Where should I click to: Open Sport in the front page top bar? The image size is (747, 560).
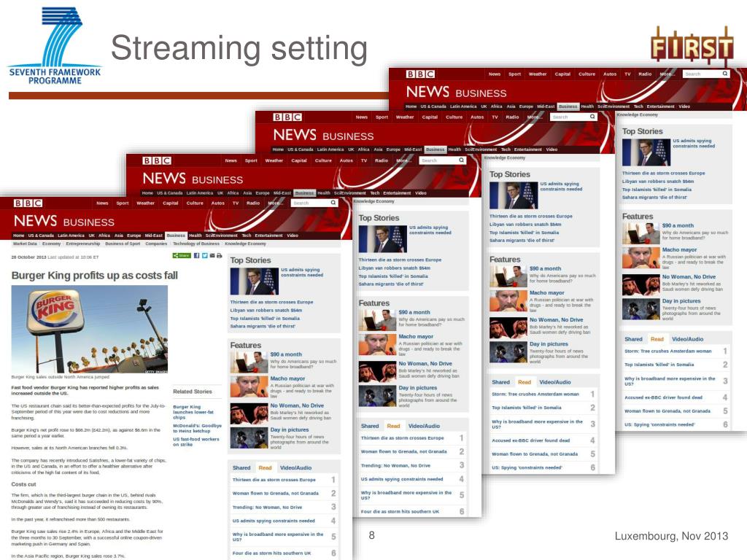coord(123,203)
